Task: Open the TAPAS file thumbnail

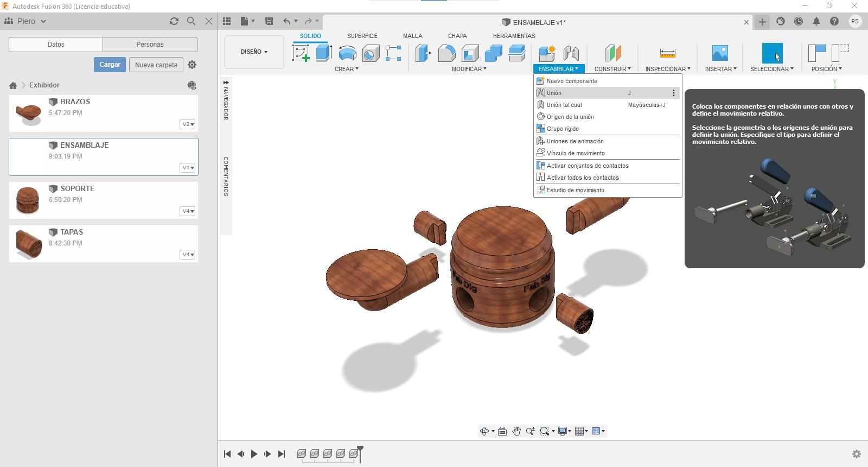Action: click(x=29, y=244)
